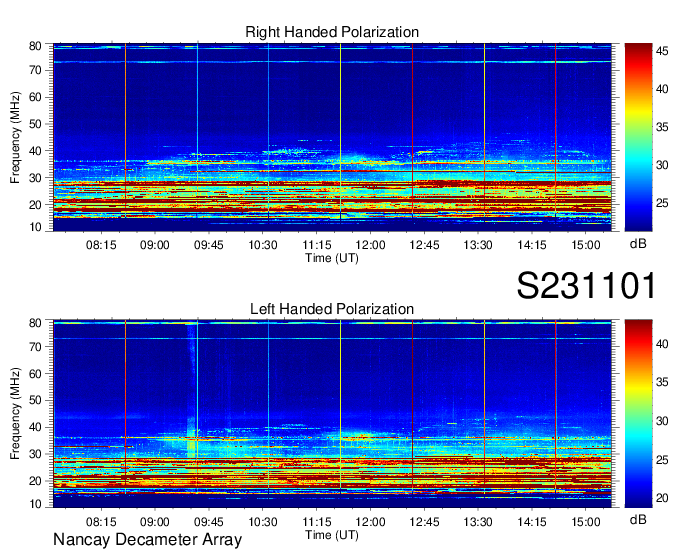The height and width of the screenshot is (552, 680).
Task: Click the 20 MHz tick on Left Handed plot
Action: (35, 481)
